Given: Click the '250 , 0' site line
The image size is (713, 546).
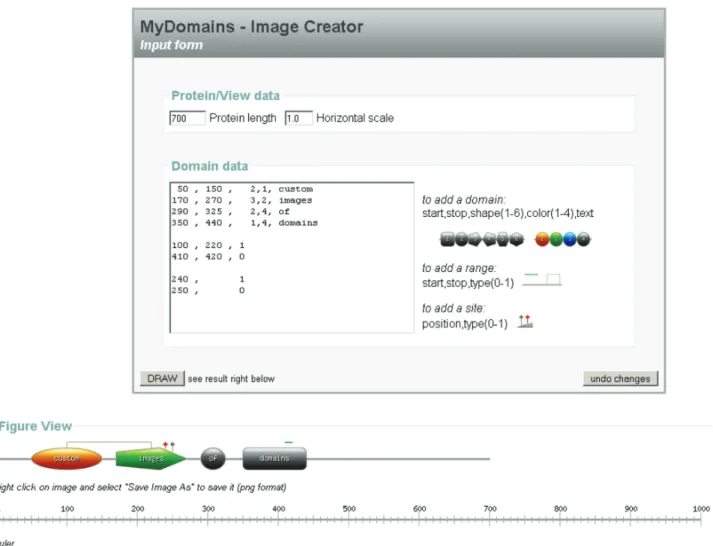Looking at the screenshot, I should point(208,290).
